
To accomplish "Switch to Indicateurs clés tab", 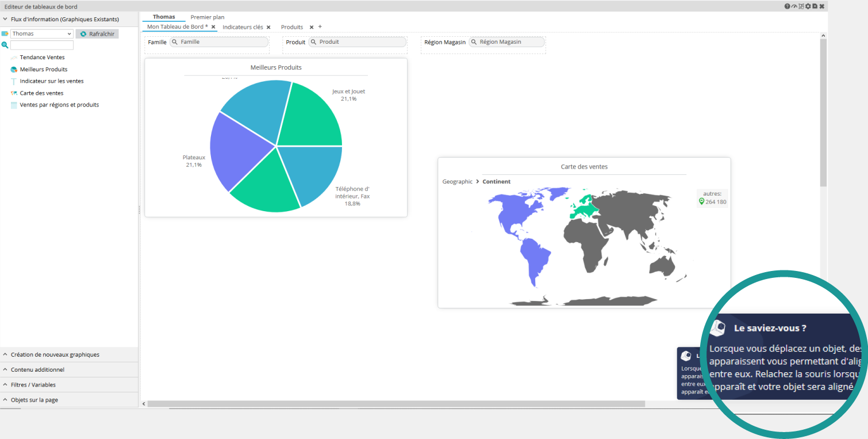I will click(243, 27).
